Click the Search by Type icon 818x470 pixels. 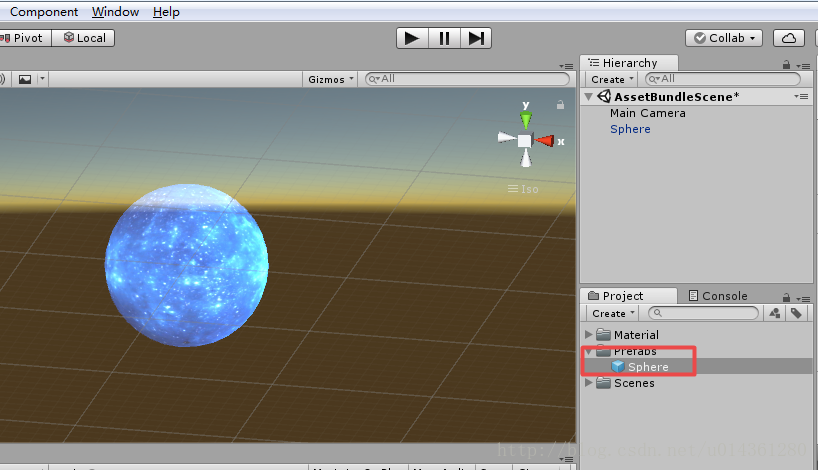775,313
